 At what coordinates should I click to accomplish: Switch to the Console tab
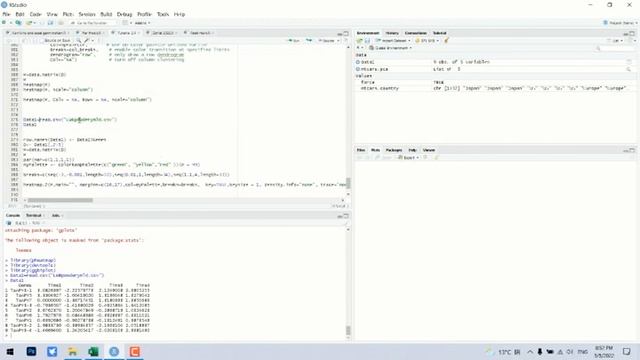[x=13, y=215]
